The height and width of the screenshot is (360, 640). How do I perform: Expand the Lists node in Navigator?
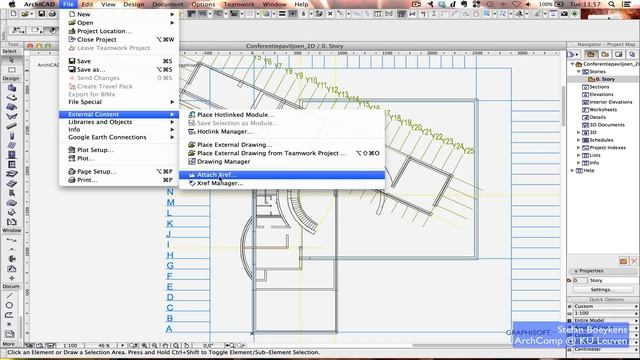click(x=578, y=155)
